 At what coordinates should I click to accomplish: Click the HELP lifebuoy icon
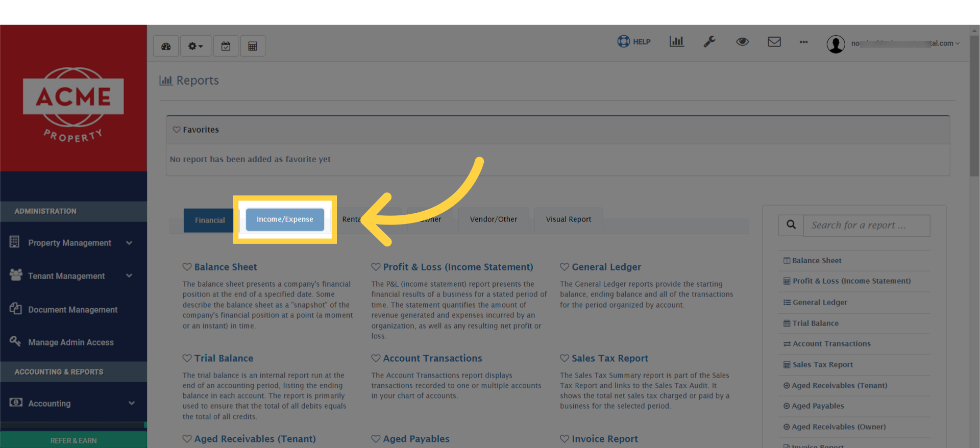point(623,41)
